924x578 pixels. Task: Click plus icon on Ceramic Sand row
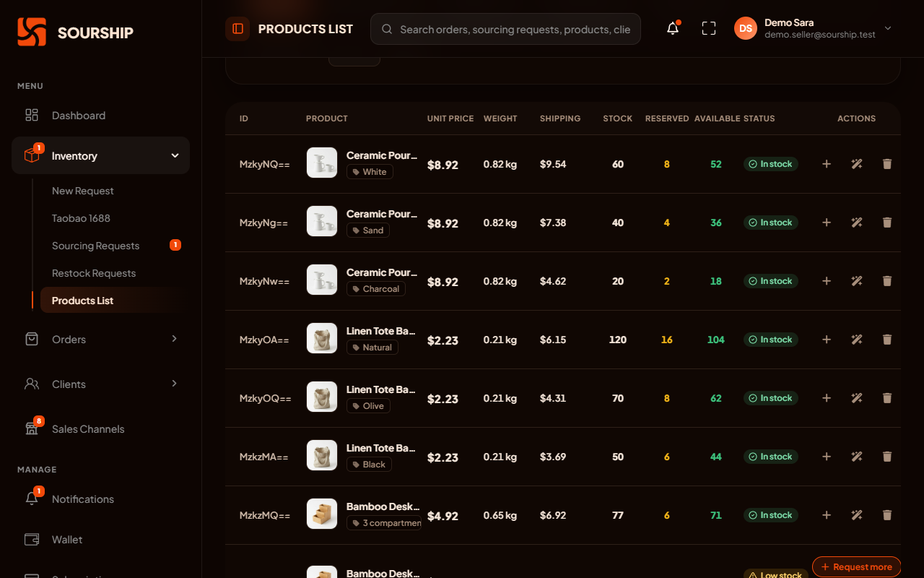pos(827,223)
